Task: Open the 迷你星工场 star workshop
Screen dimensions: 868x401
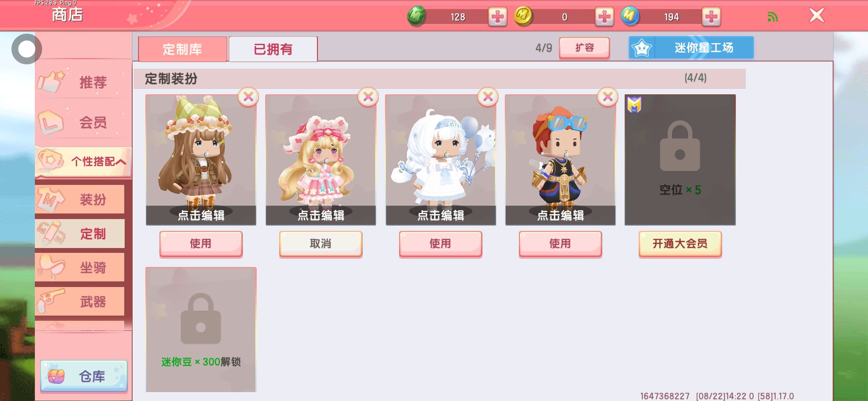Action: click(x=691, y=48)
